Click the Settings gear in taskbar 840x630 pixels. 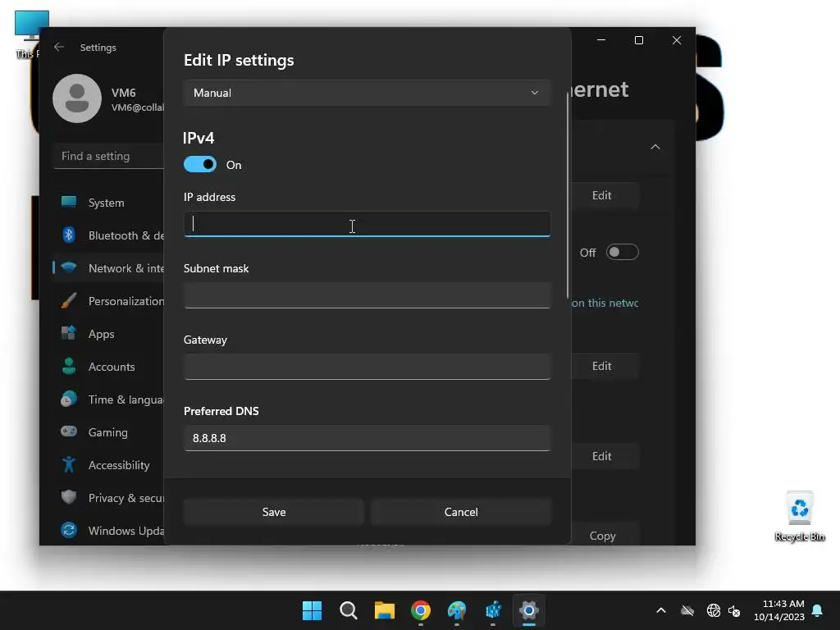click(x=529, y=610)
